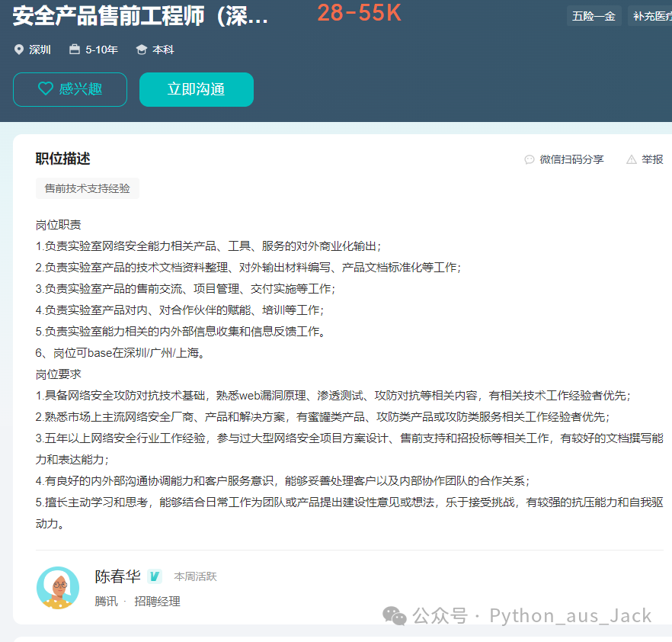Click the 售前技术支持经验 skill tag

pos(87,188)
